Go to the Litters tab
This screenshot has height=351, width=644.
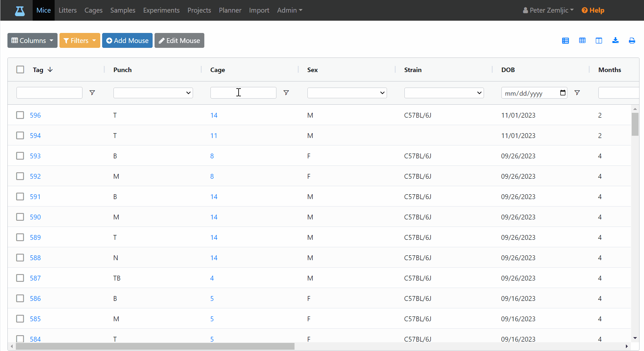point(68,10)
